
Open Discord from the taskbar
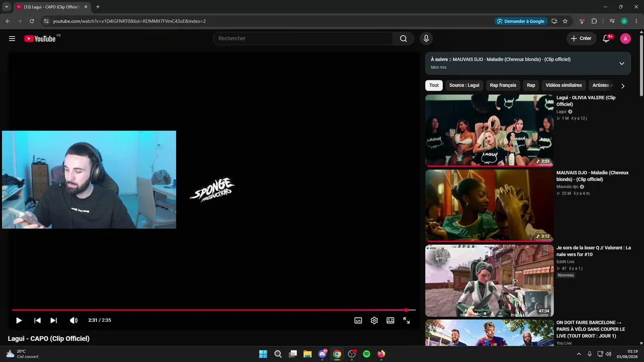(323, 354)
